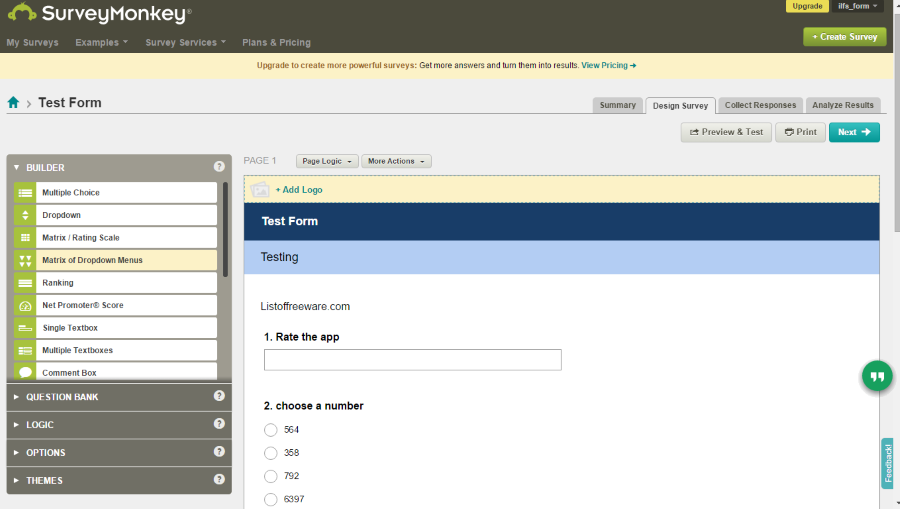Select radio option 6397

[x=270, y=499]
